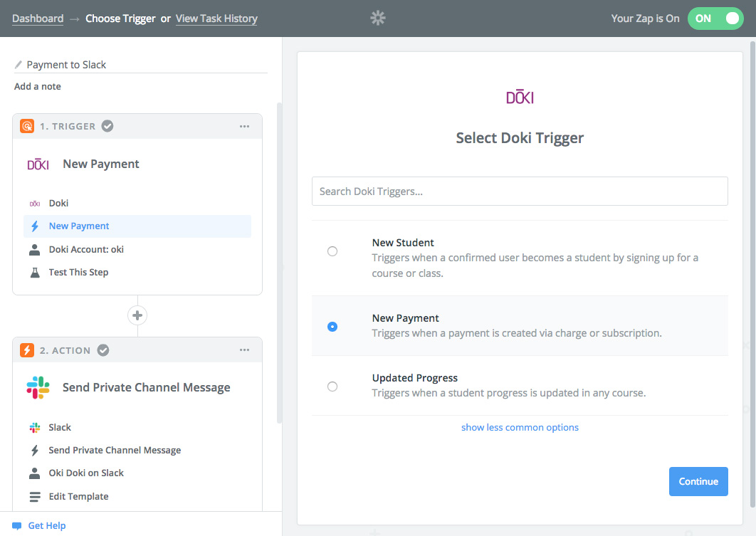Click the 'Your Zap is On' label
This screenshot has width=756, height=536.
[x=645, y=19]
